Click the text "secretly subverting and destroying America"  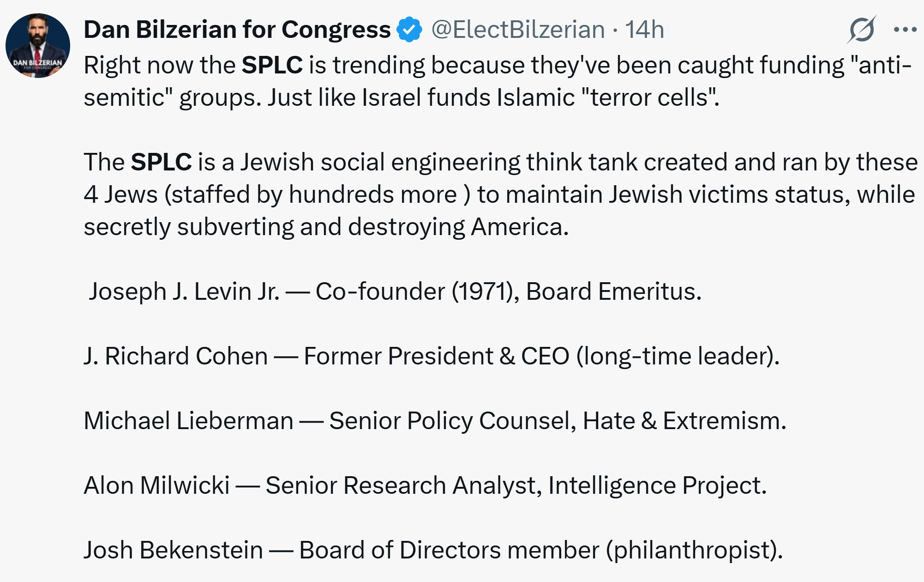[326, 227]
